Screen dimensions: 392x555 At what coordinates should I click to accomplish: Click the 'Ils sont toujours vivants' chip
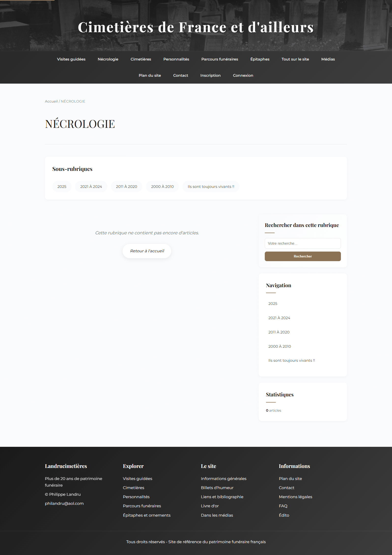[x=211, y=187]
